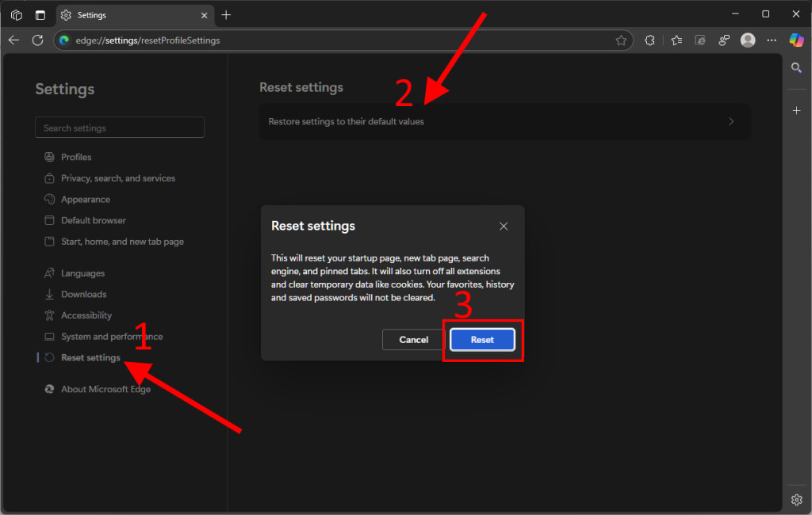Viewport: 812px width, 515px height.
Task: Click the Search settings input field
Action: click(120, 128)
